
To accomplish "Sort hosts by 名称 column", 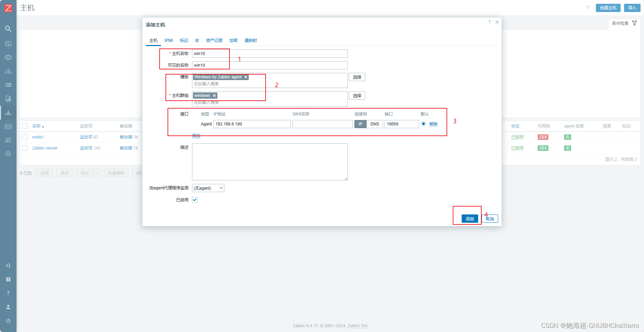I will pos(38,126).
